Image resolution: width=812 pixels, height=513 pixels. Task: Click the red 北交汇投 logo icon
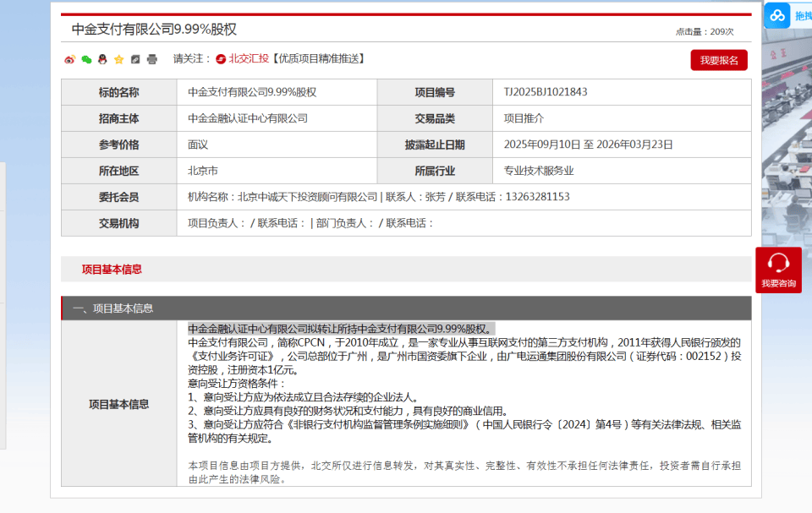point(221,59)
